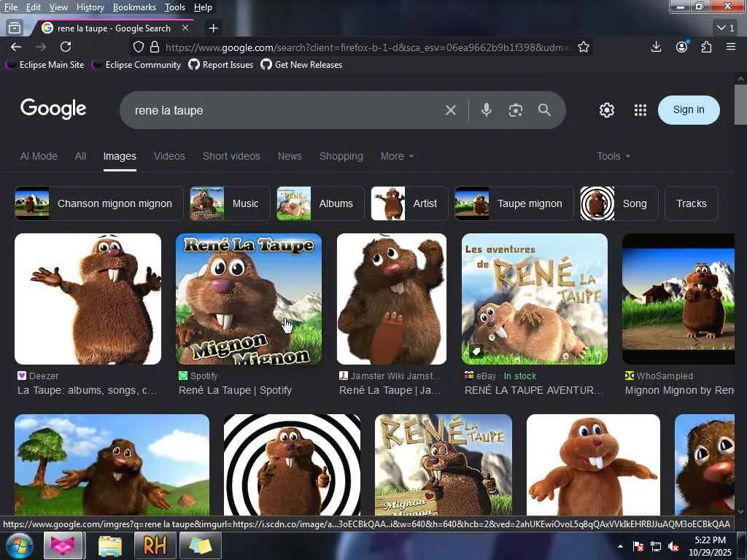Image resolution: width=747 pixels, height=560 pixels.
Task: Select the Music filter chip
Action: [x=230, y=203]
